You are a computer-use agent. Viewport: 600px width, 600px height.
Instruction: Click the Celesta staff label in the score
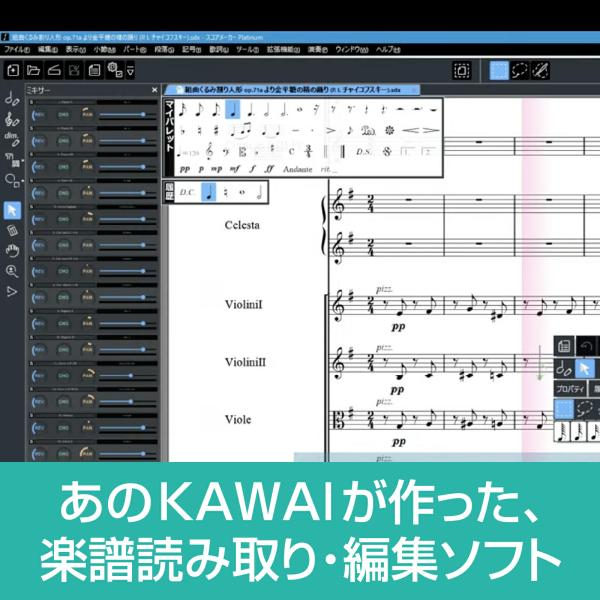click(x=242, y=225)
